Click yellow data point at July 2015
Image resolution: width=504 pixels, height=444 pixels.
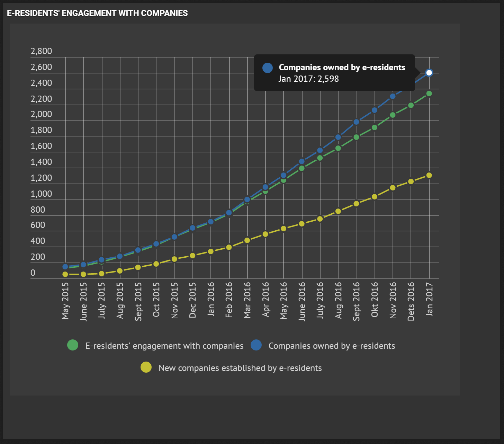point(101,274)
